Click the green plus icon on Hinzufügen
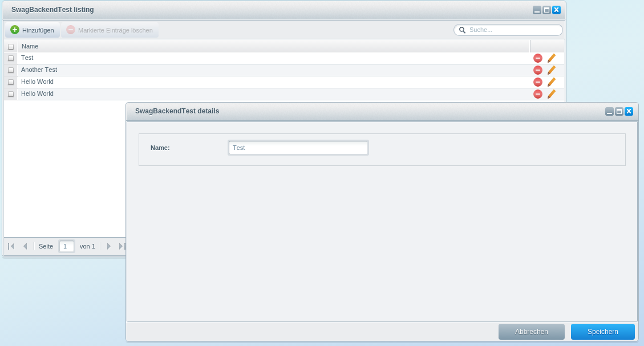The image size is (644, 346). point(14,30)
